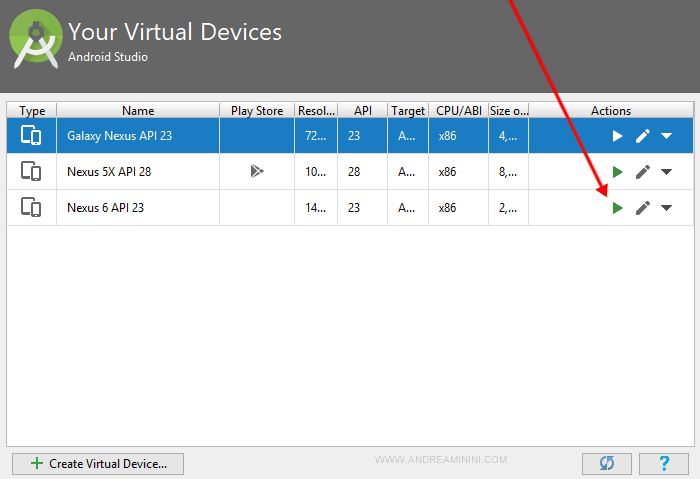Click the Android Studio logo icon
The image size is (700, 479).
pyautogui.click(x=36, y=39)
